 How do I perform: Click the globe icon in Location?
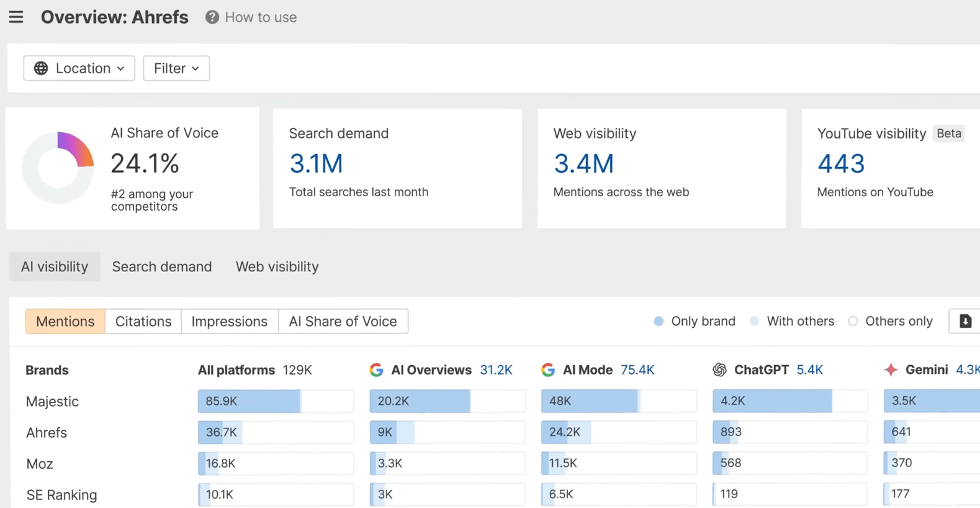41,68
